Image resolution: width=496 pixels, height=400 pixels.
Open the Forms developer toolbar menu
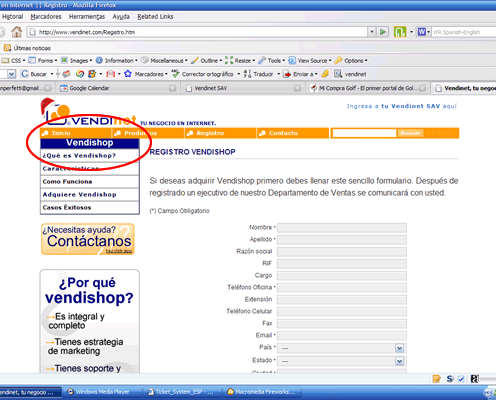click(x=43, y=61)
